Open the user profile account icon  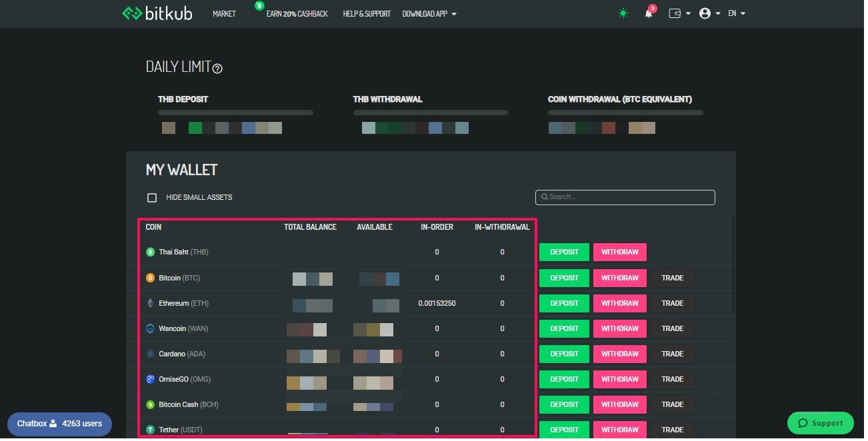click(x=705, y=13)
